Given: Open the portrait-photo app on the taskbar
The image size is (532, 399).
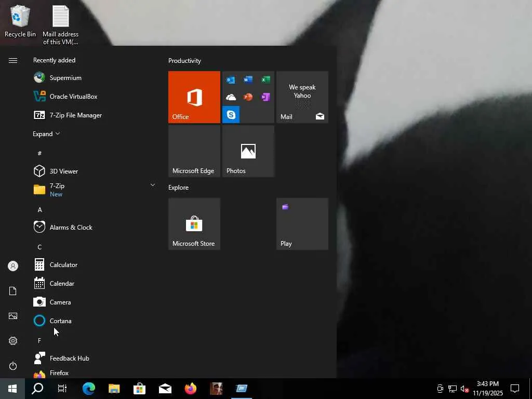Looking at the screenshot, I should click(216, 389).
